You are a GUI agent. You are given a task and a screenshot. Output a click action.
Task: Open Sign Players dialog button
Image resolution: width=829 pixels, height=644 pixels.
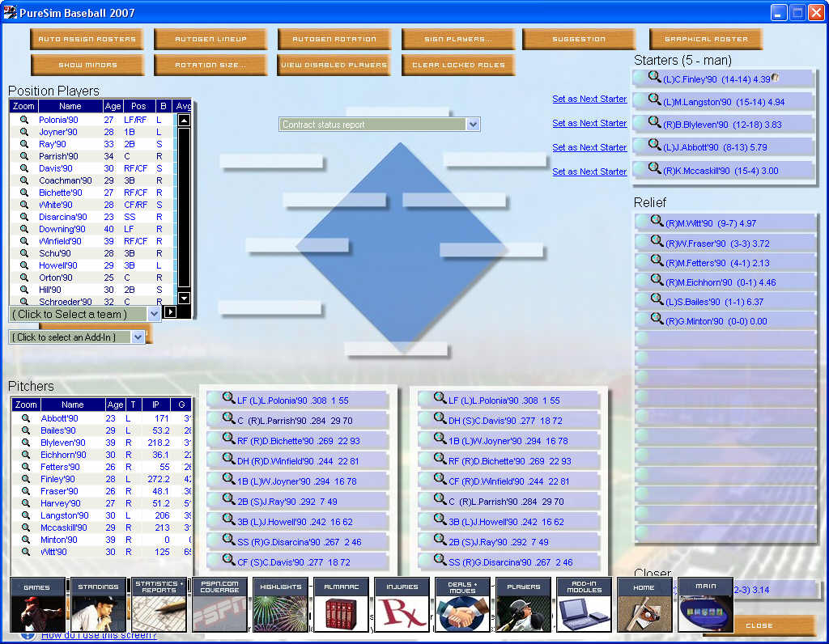pyautogui.click(x=458, y=39)
